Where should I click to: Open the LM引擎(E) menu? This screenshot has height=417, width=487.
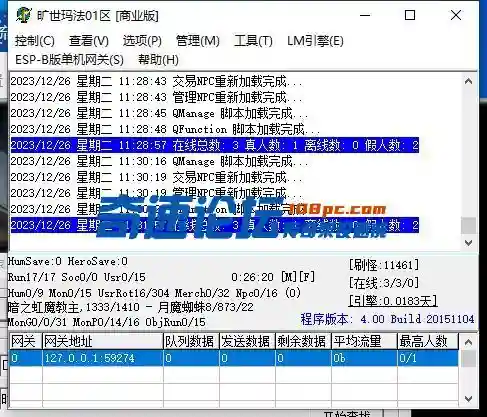click(x=315, y=41)
